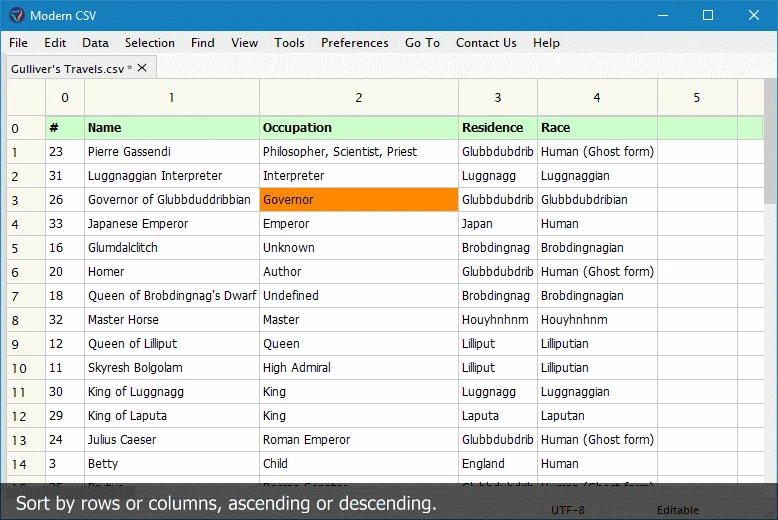Viewport: 778px width, 520px height.
Task: Select the Japan residence cell
Action: click(498, 224)
